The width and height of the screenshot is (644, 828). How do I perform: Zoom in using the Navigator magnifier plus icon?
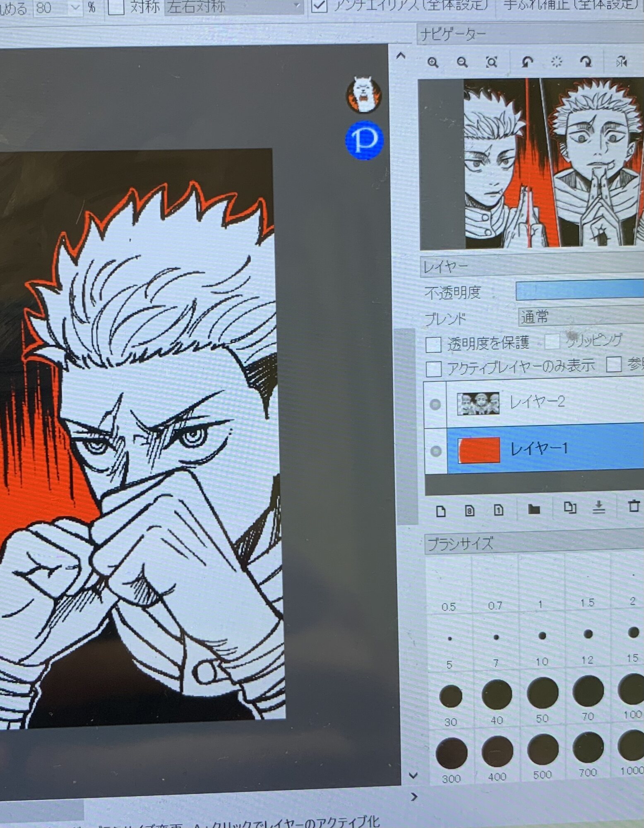click(433, 63)
